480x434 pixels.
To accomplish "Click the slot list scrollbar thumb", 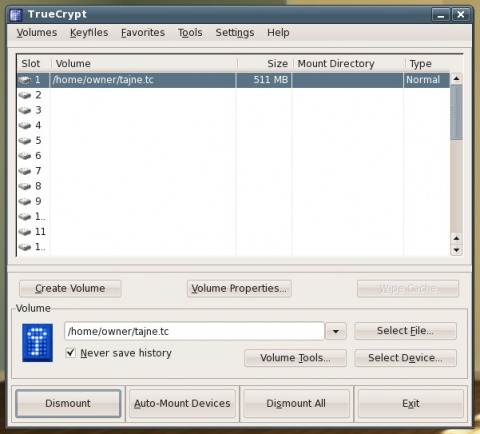I will tap(456, 112).
